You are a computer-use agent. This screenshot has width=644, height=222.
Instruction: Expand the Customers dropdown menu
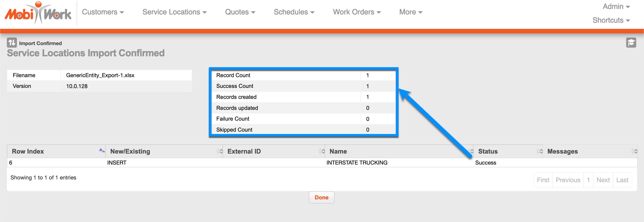click(x=103, y=12)
